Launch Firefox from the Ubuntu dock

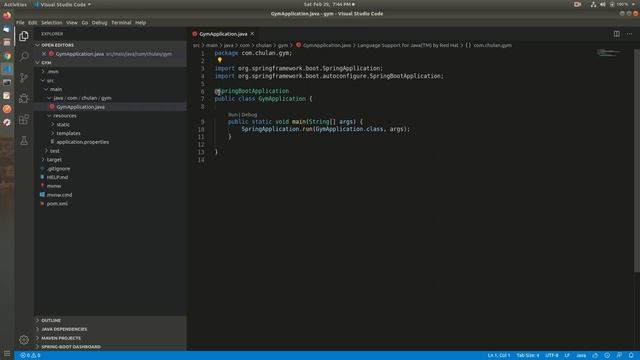7,16
